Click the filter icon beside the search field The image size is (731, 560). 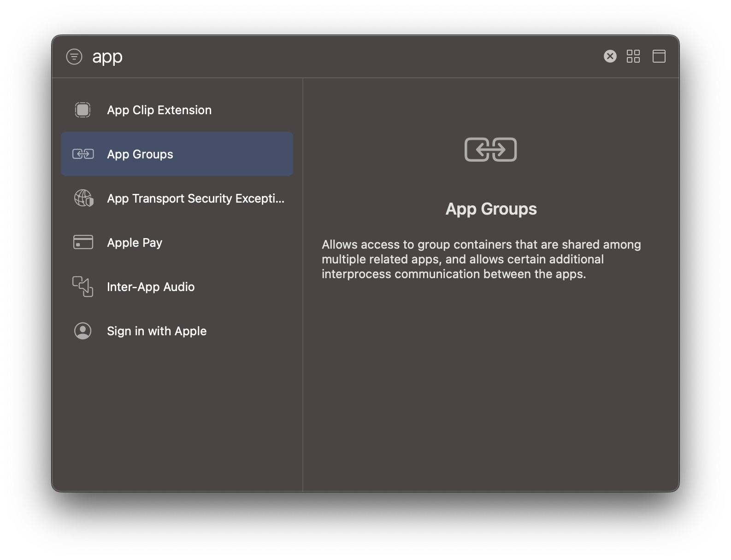point(74,57)
